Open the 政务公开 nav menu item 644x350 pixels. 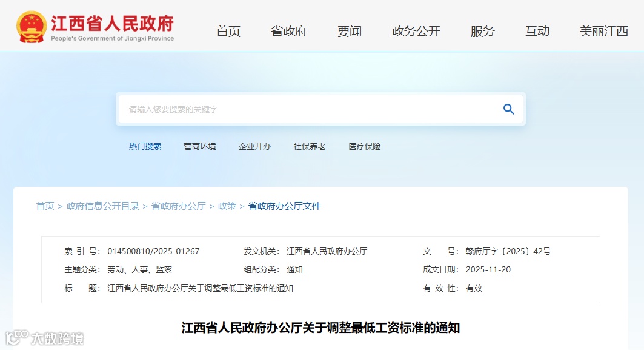pos(416,31)
